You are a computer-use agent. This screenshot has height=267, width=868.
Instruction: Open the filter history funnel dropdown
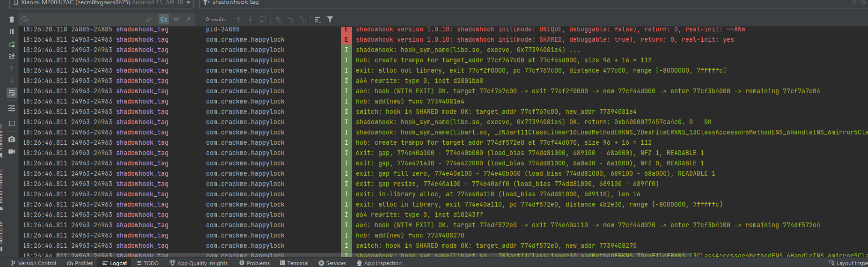tap(206, 3)
